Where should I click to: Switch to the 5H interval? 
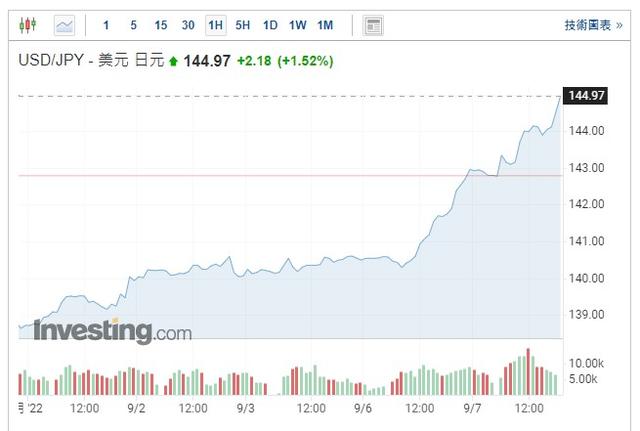click(242, 25)
